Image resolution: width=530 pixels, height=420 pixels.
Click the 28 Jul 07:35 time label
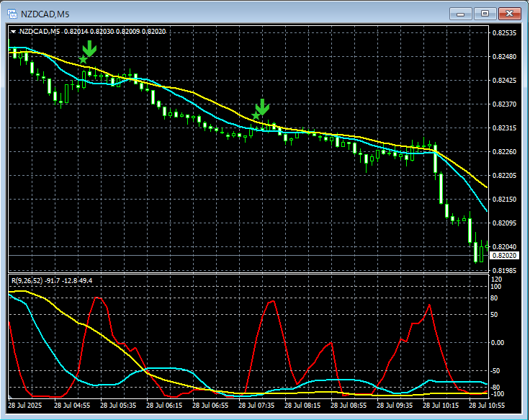(256, 406)
